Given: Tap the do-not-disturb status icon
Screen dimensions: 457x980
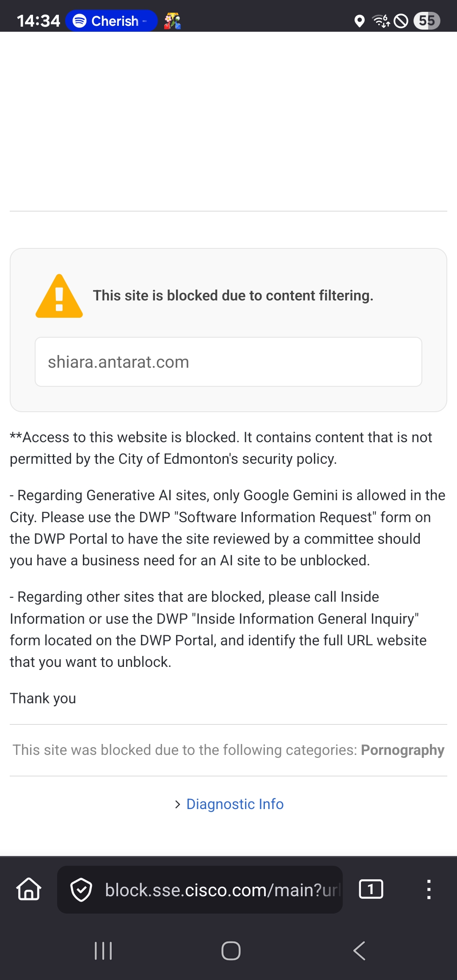Looking at the screenshot, I should tap(401, 21).
